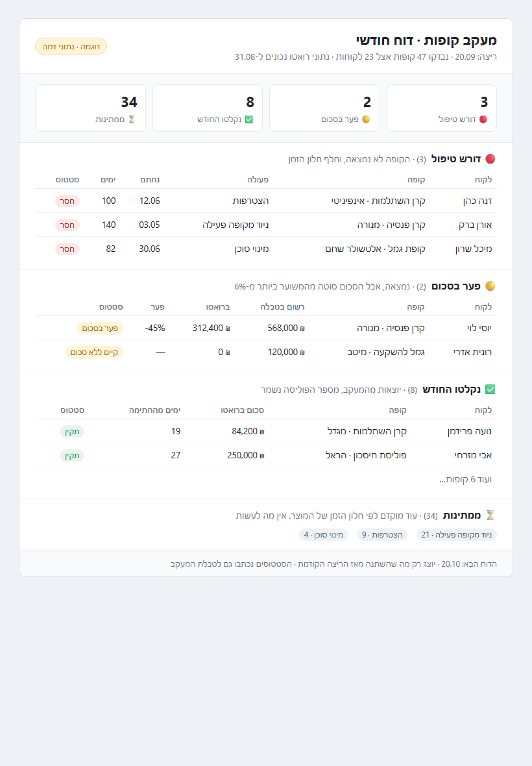Click the fund cell גמל להשקעה · מיטב
The height and width of the screenshot is (766, 532).
(386, 352)
